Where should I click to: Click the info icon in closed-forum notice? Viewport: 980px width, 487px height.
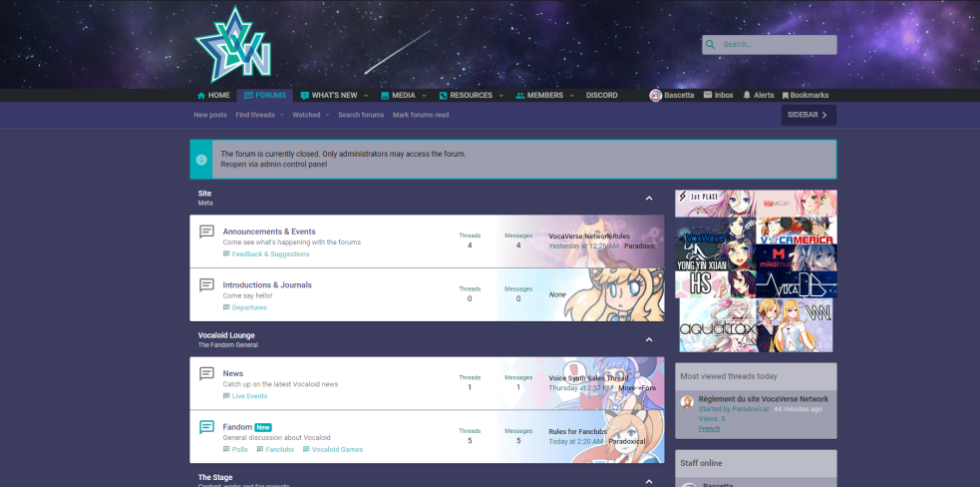tap(201, 160)
